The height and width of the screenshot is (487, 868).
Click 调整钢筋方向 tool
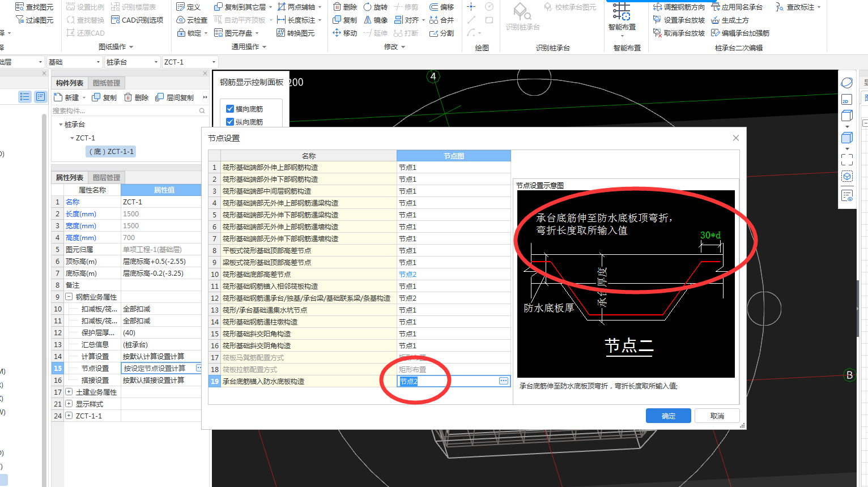pyautogui.click(x=679, y=7)
